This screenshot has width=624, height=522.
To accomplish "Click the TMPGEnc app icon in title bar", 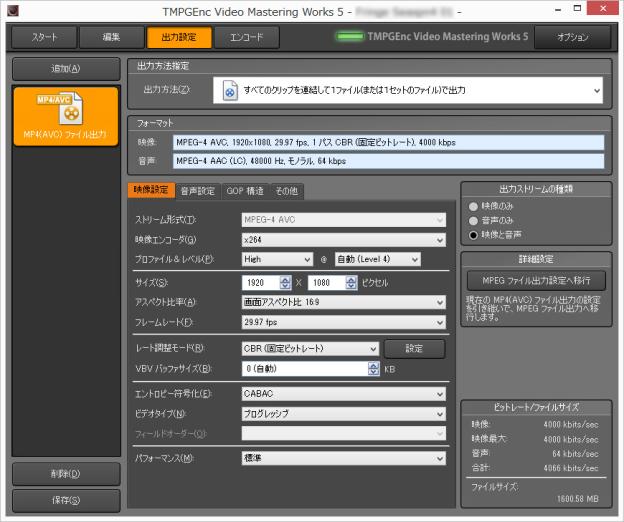I will pyautogui.click(x=14, y=11).
